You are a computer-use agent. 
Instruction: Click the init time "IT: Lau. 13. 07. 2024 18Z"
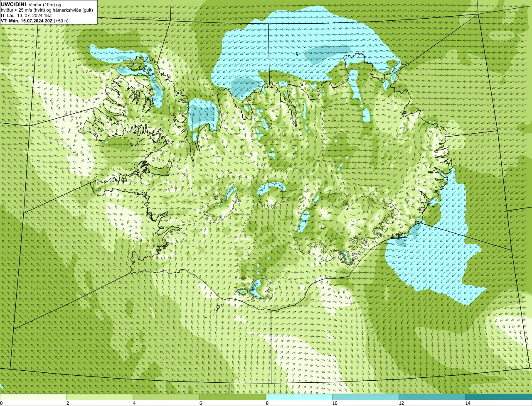click(26, 15)
